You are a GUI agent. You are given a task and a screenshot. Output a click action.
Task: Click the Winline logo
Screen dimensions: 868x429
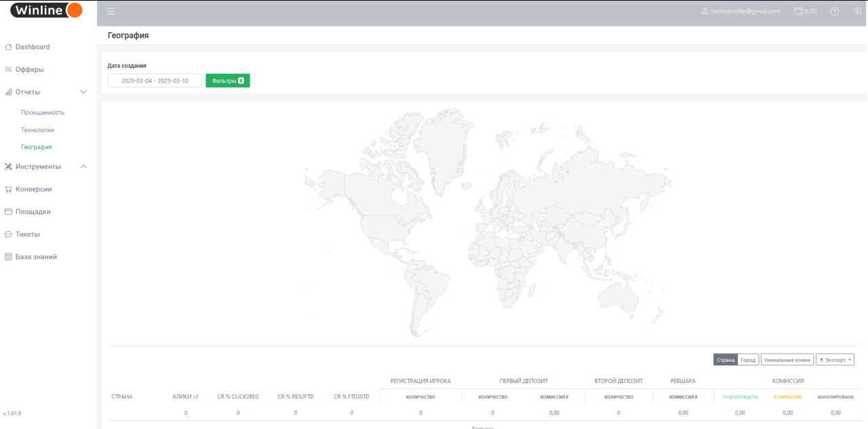pyautogui.click(x=46, y=10)
